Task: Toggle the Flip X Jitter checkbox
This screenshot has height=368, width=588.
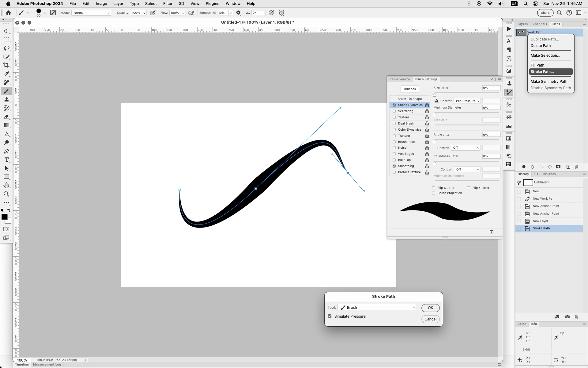Action: point(434,188)
